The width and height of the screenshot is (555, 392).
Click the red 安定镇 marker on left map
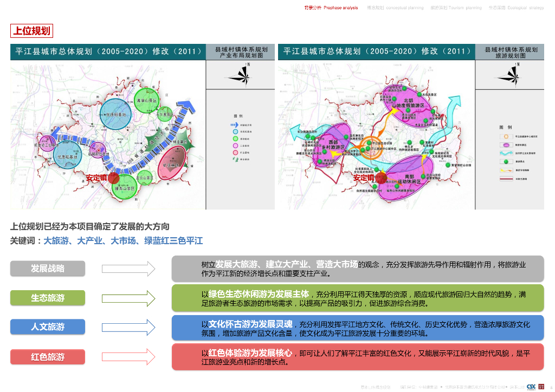[x=114, y=178]
